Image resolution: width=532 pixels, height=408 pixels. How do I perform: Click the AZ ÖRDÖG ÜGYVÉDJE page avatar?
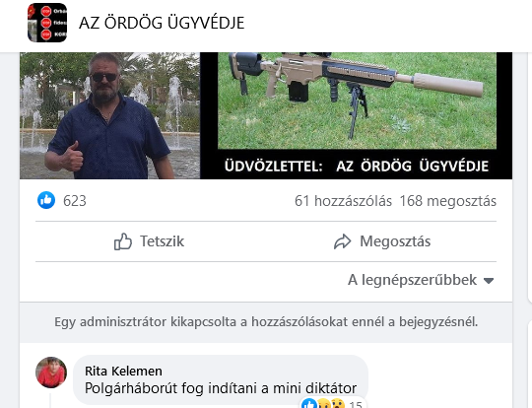click(47, 23)
